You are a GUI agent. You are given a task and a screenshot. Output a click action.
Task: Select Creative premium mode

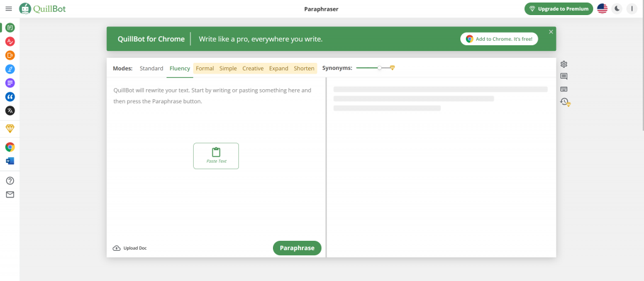[253, 68]
